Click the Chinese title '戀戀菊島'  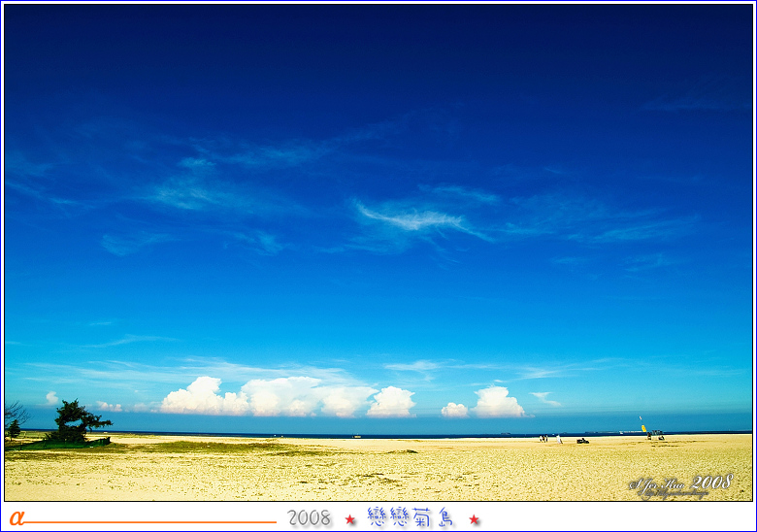tap(411, 517)
